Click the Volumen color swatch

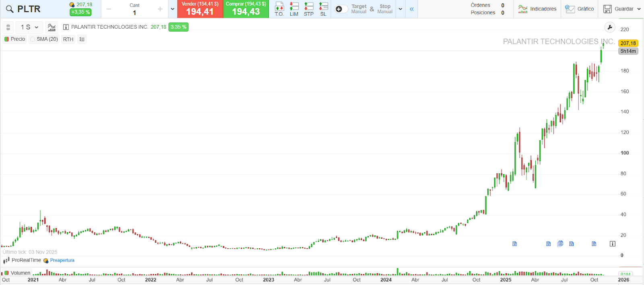point(6,273)
